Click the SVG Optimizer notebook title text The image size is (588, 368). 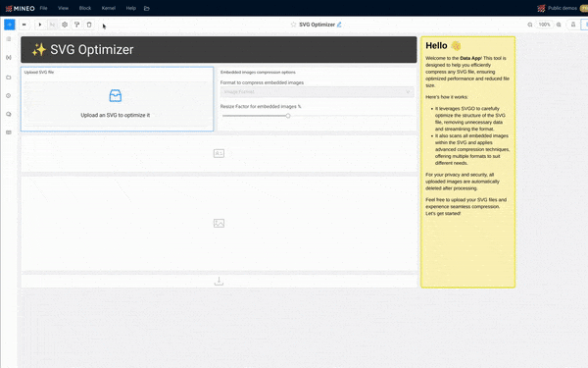317,25
